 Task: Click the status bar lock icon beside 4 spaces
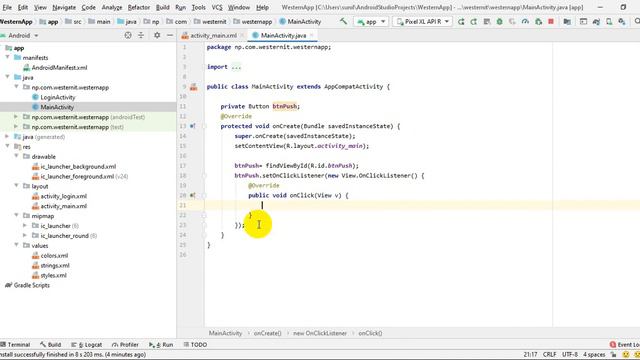(x=613, y=355)
